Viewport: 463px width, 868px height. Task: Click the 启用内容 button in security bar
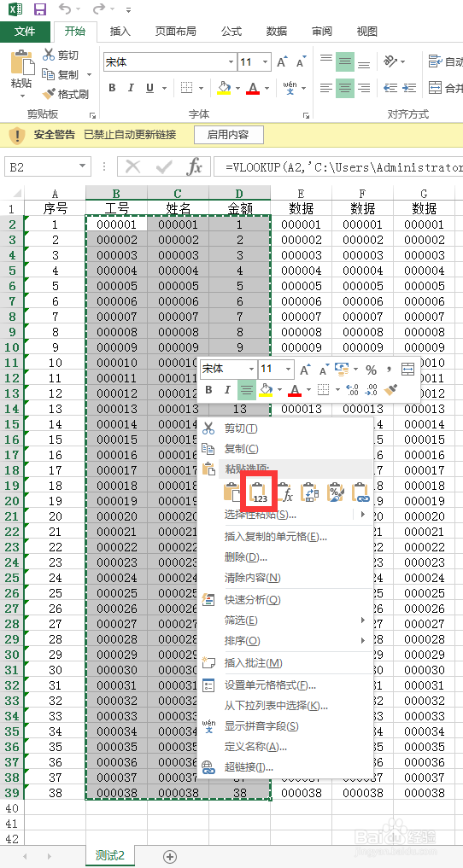click(x=228, y=135)
